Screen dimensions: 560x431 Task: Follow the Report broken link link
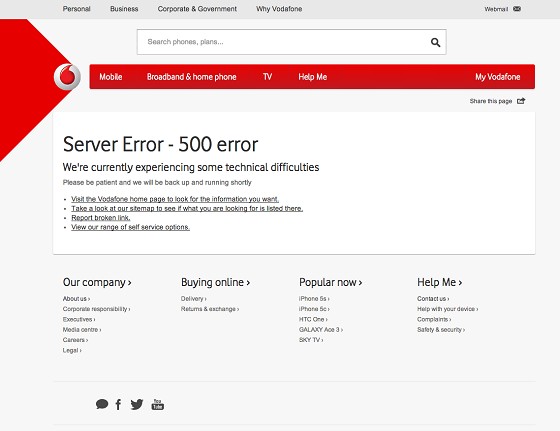tap(101, 218)
